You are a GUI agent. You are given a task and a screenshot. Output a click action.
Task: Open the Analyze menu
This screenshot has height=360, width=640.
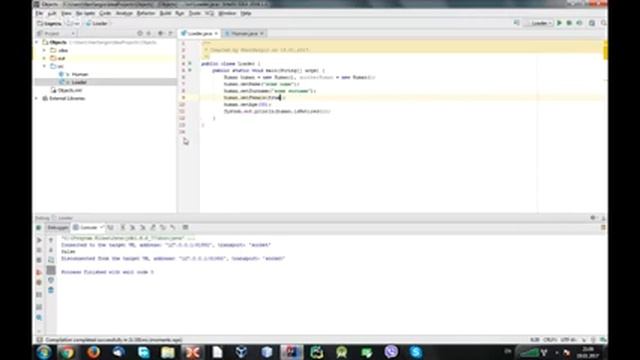click(124, 13)
